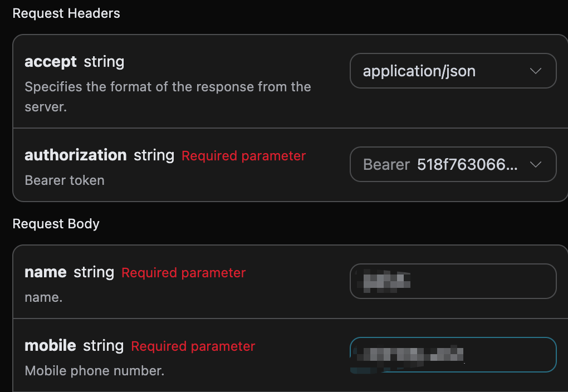Click the bold accept parameter label

click(51, 62)
